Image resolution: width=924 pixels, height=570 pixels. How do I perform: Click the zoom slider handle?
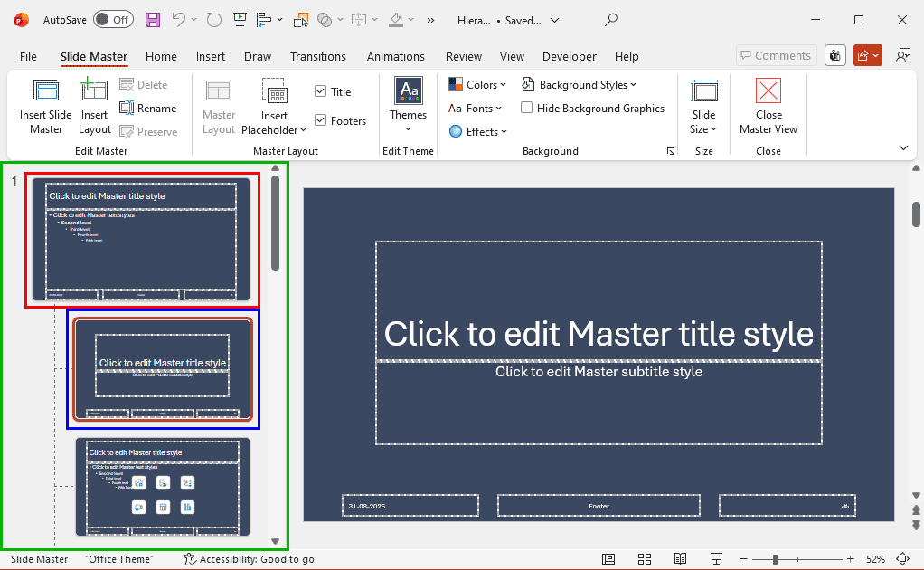[x=775, y=559]
